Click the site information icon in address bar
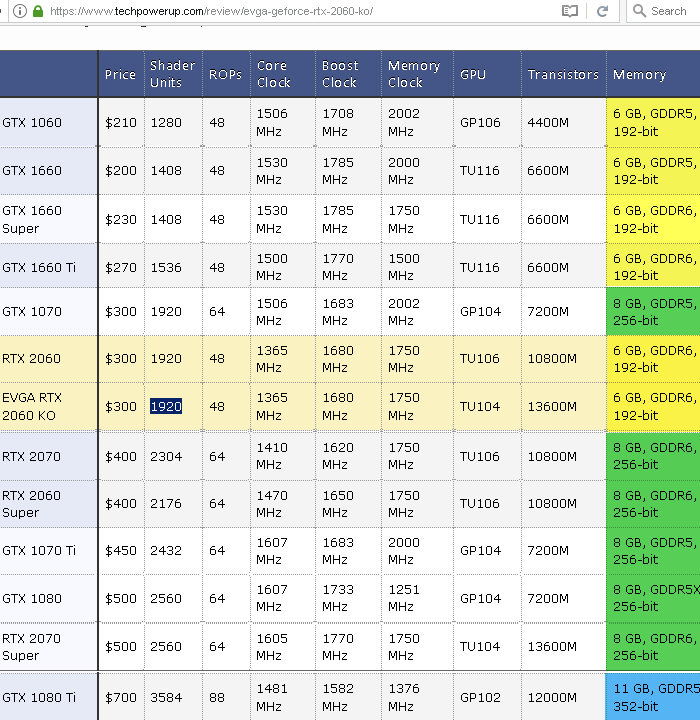This screenshot has height=720, width=700. 20,11
